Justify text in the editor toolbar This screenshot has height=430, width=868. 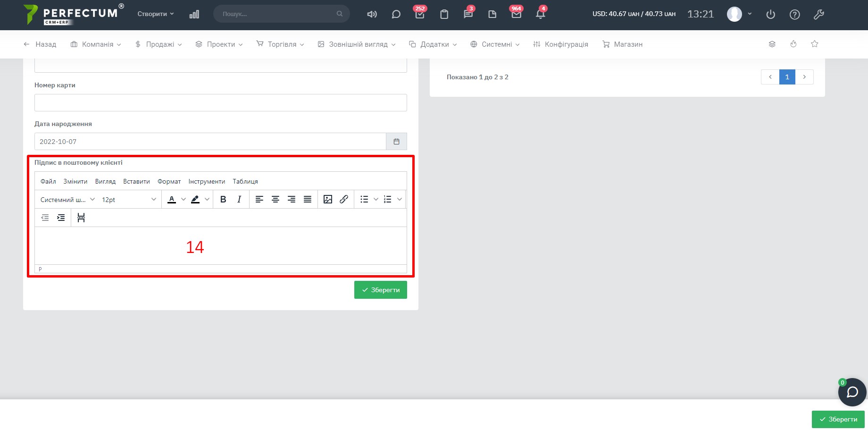308,199
